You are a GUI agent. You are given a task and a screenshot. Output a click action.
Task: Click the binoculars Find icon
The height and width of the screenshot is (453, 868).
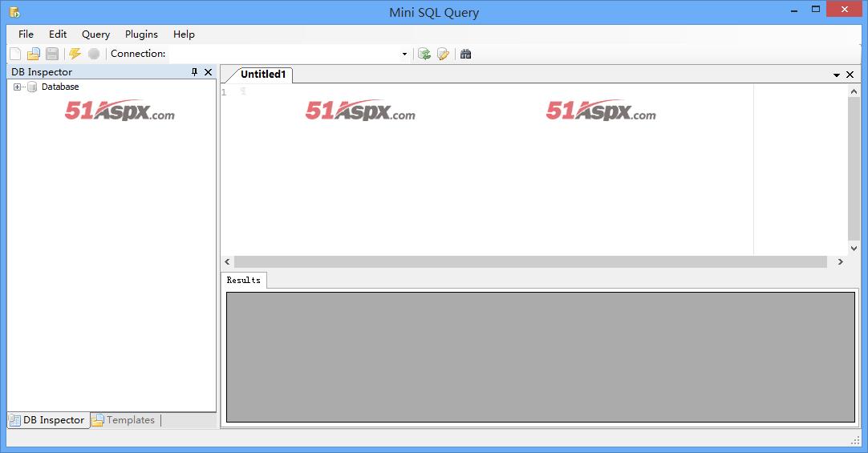[x=465, y=54]
